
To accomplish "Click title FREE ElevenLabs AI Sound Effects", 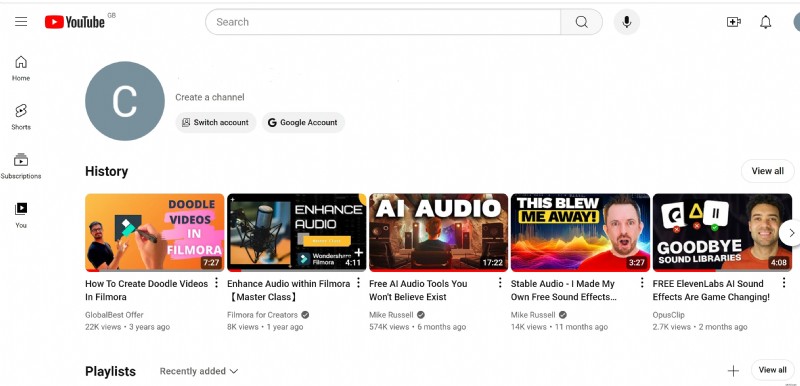I will [711, 290].
